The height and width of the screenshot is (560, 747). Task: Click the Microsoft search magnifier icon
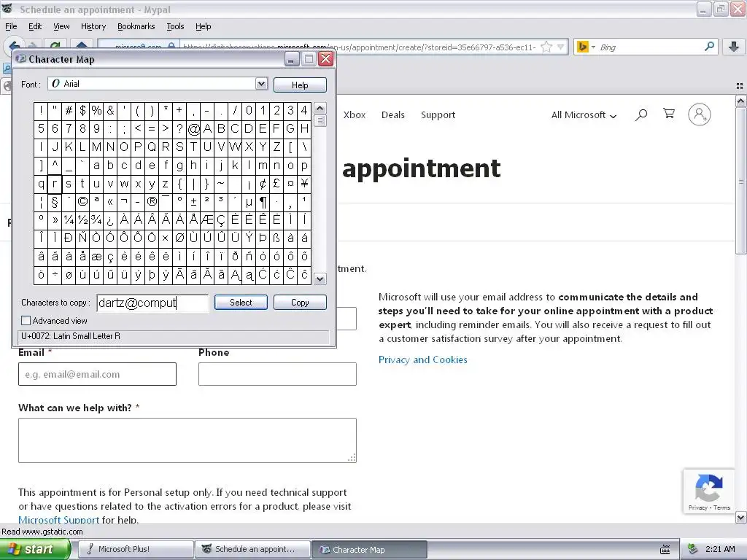641,114
